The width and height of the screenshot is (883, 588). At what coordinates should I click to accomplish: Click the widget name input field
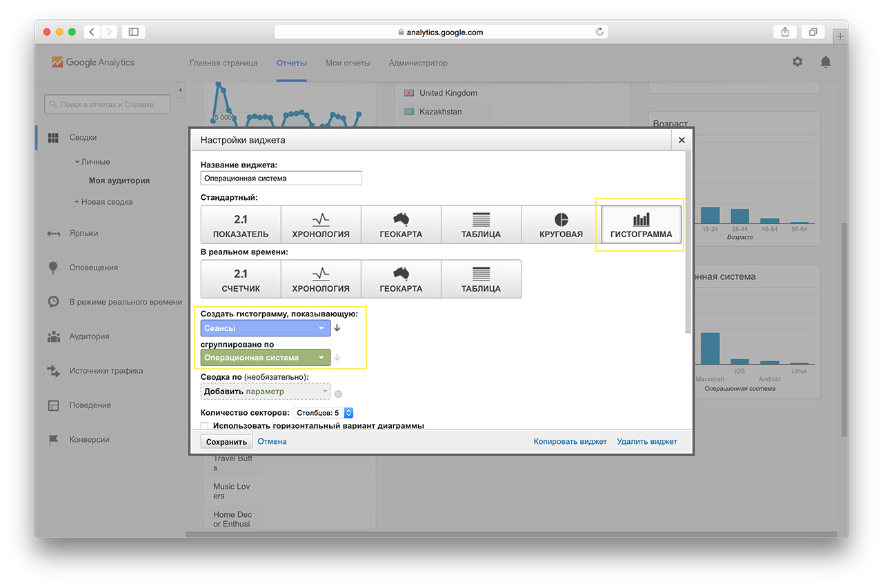point(281,178)
